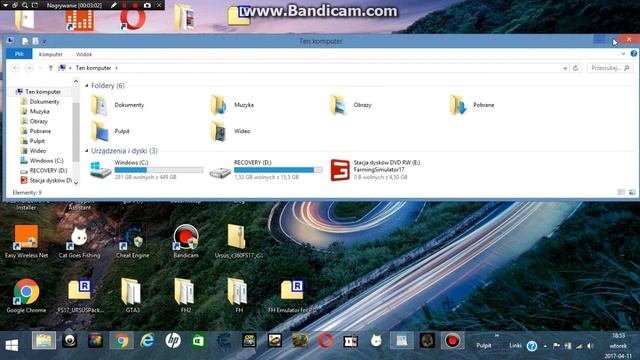
Task: Open the Widok ribbon tab
Action: [84, 54]
